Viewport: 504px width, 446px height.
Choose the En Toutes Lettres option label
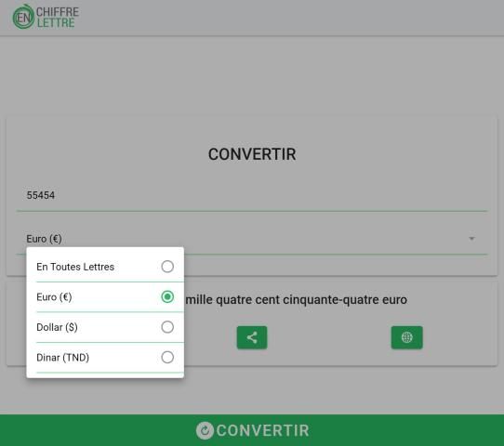pyautogui.click(x=75, y=267)
